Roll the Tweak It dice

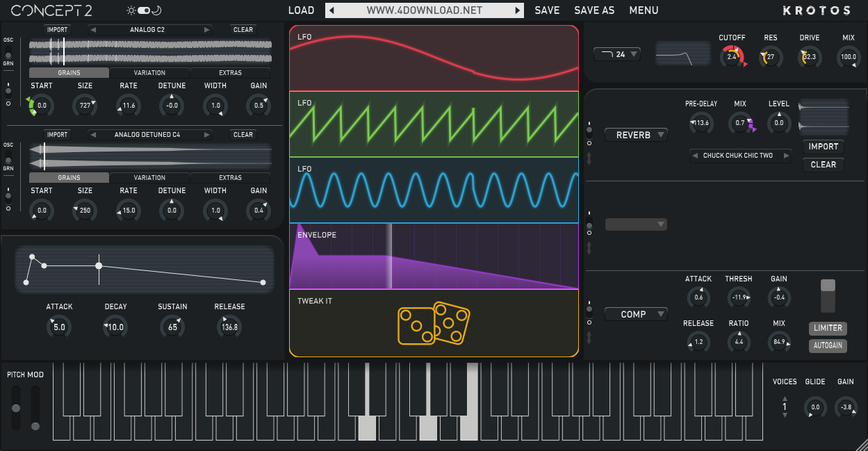click(434, 323)
